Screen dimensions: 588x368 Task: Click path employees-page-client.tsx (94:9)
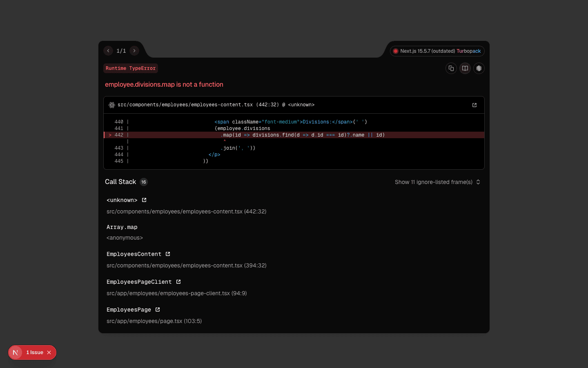[x=177, y=293]
